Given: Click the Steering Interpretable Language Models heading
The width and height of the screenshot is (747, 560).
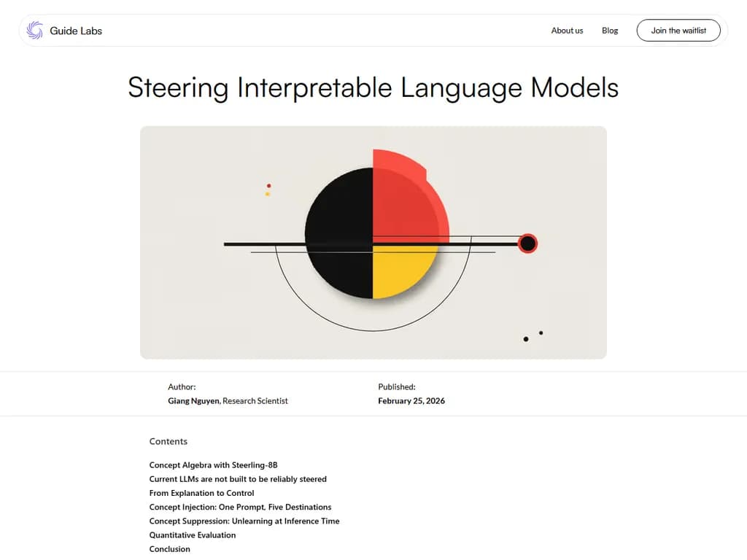Looking at the screenshot, I should pos(373,87).
